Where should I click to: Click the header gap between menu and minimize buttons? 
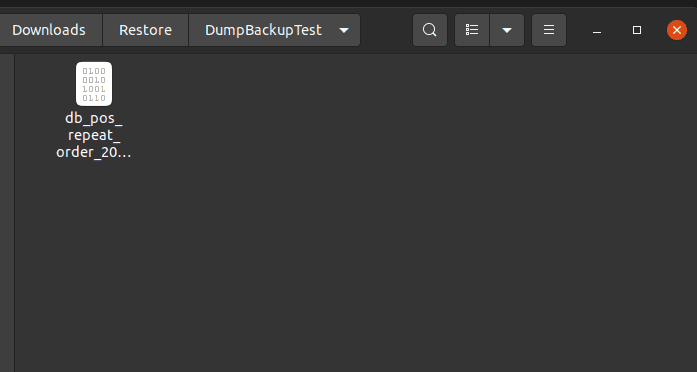pos(576,30)
